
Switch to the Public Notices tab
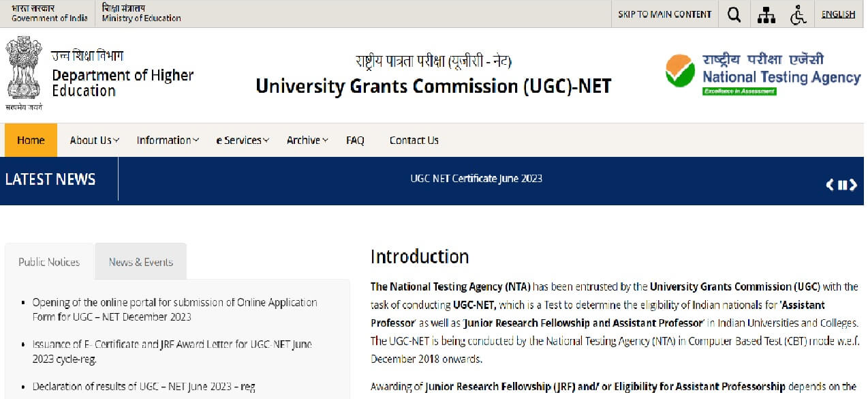pos(48,261)
